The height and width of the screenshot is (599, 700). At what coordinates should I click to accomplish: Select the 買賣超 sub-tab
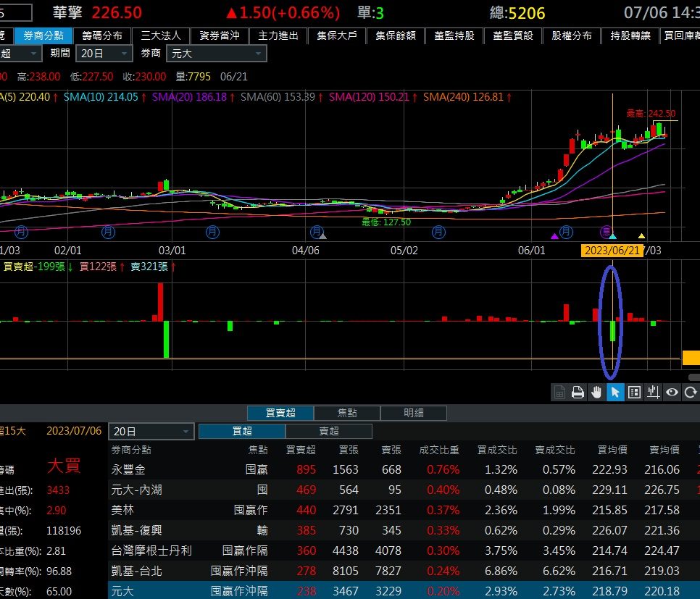click(x=280, y=413)
